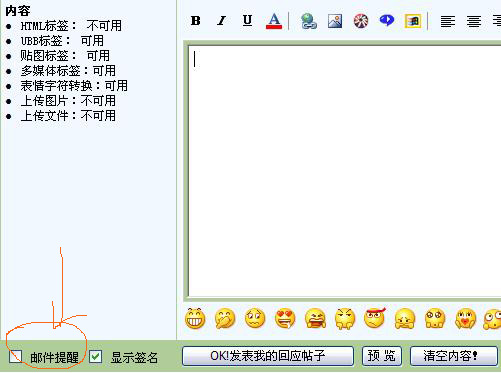Insert a quote with blue bubble icon
Screen dimensions: 501x373
387,21
